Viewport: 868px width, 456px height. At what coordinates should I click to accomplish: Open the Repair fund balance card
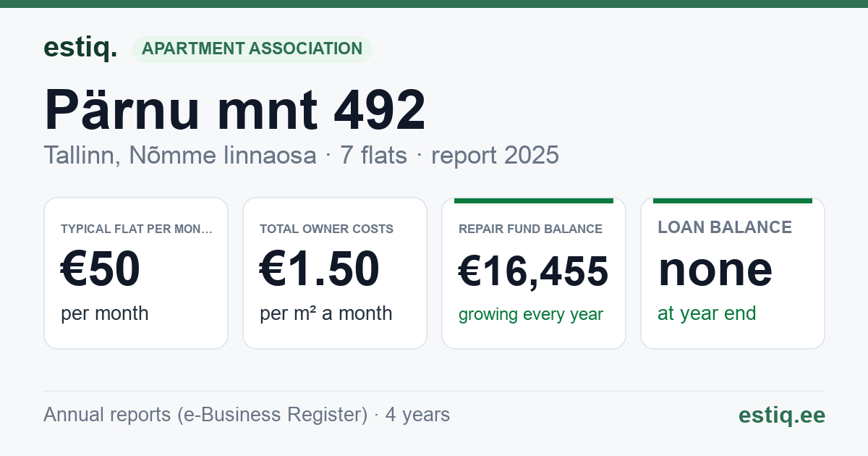534,274
